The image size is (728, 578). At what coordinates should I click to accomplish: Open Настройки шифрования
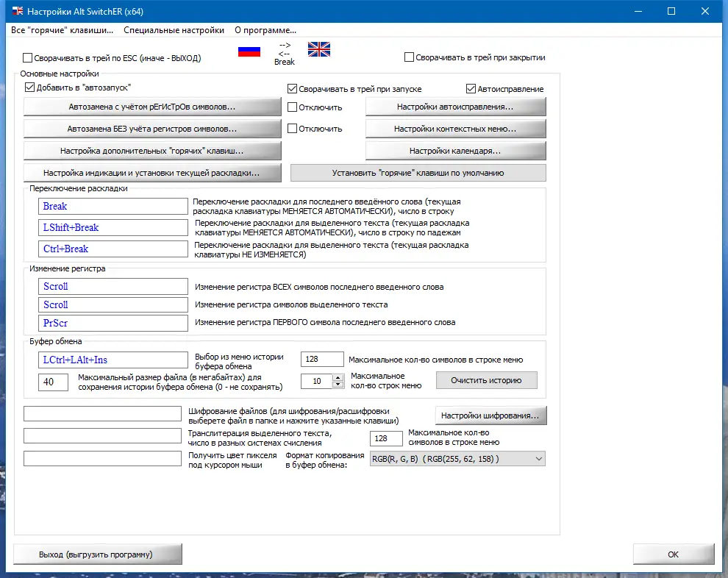point(490,415)
